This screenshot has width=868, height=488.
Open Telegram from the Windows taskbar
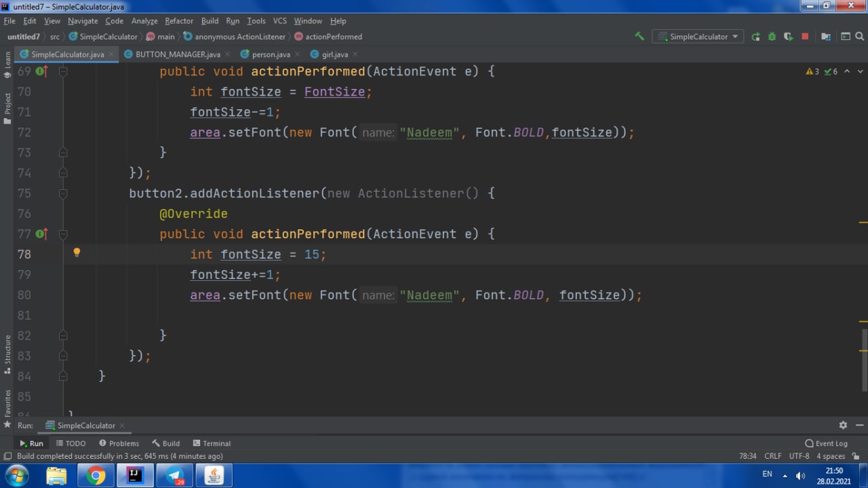(x=175, y=475)
